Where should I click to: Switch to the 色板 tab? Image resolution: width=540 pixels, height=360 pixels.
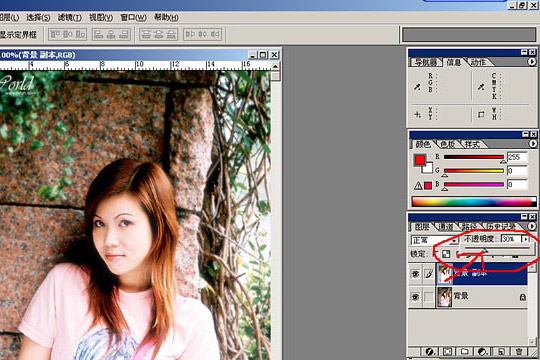(x=447, y=144)
